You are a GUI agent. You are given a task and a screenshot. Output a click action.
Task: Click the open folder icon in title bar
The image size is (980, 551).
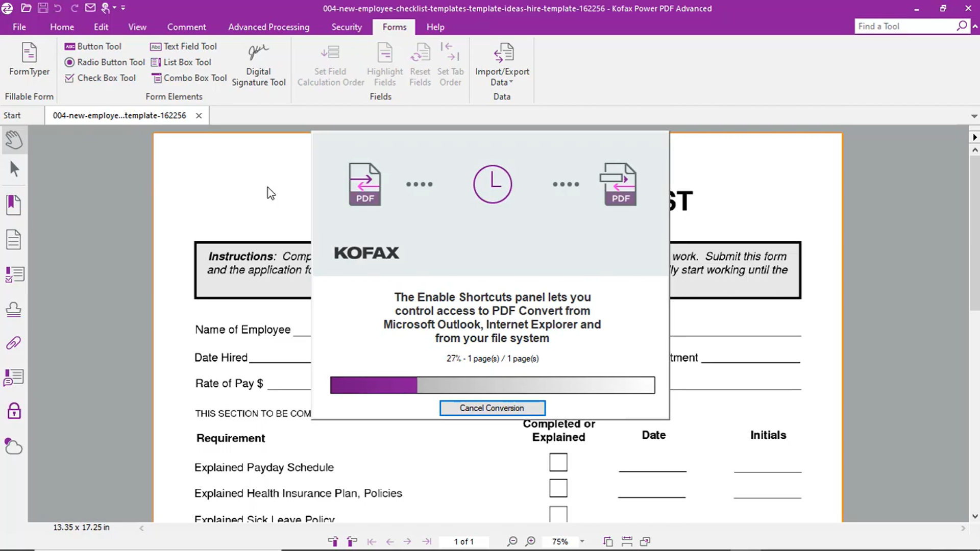(26, 8)
